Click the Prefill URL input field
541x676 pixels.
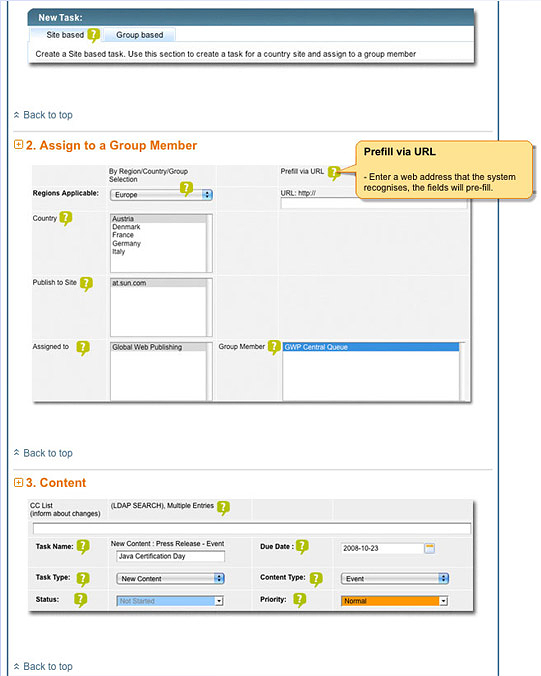click(x=374, y=203)
